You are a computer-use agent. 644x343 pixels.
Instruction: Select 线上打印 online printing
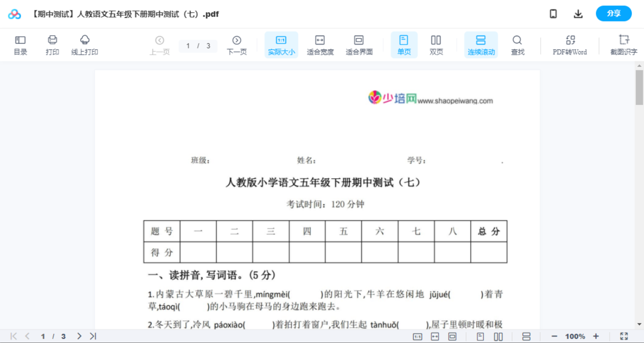point(85,45)
